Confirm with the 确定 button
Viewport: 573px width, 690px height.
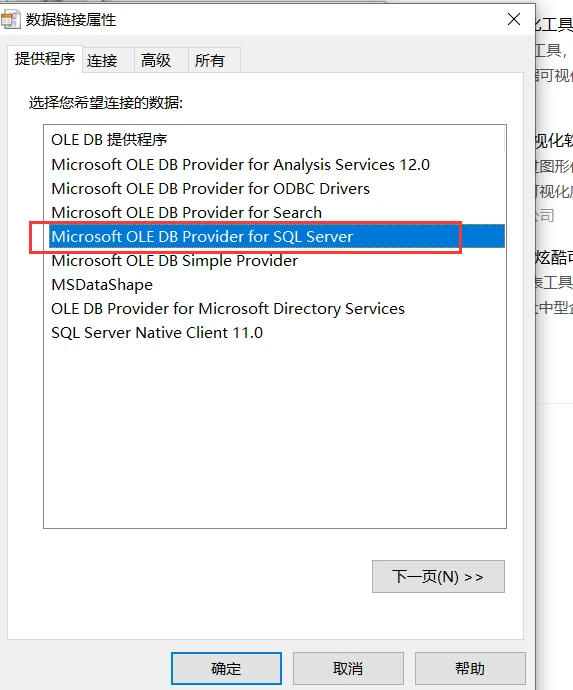point(226,668)
